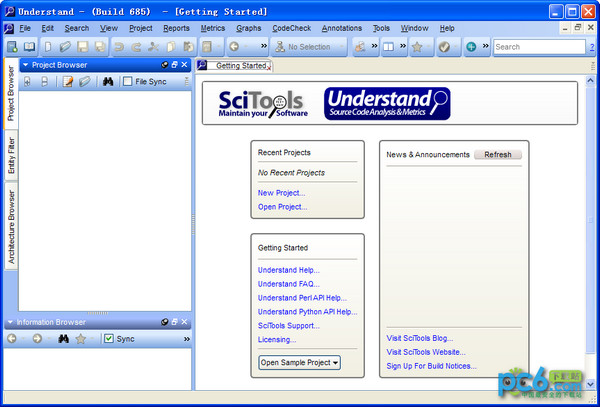600x407 pixels.
Task: Open dropdown arrow next to favorites star
Action: [x=428, y=47]
